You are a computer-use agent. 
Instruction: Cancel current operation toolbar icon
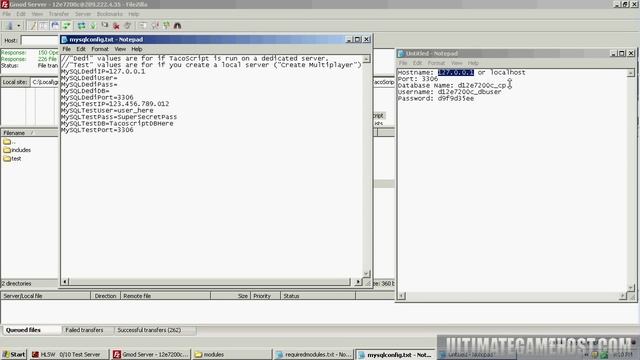click(105, 26)
